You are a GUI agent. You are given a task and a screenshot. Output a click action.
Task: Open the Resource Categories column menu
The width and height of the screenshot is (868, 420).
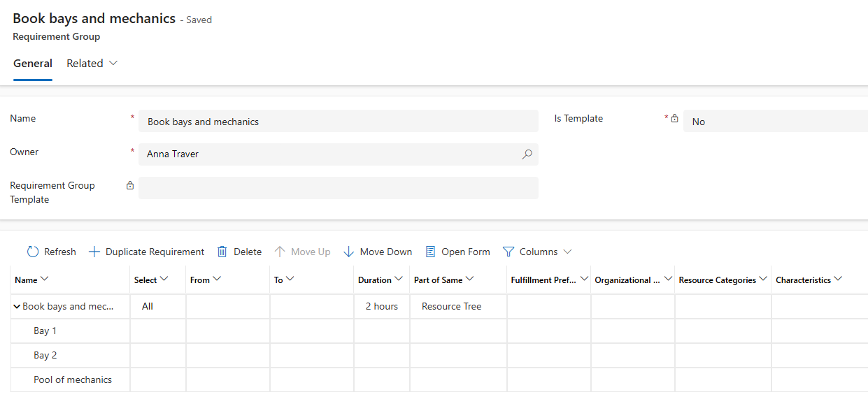(x=764, y=280)
